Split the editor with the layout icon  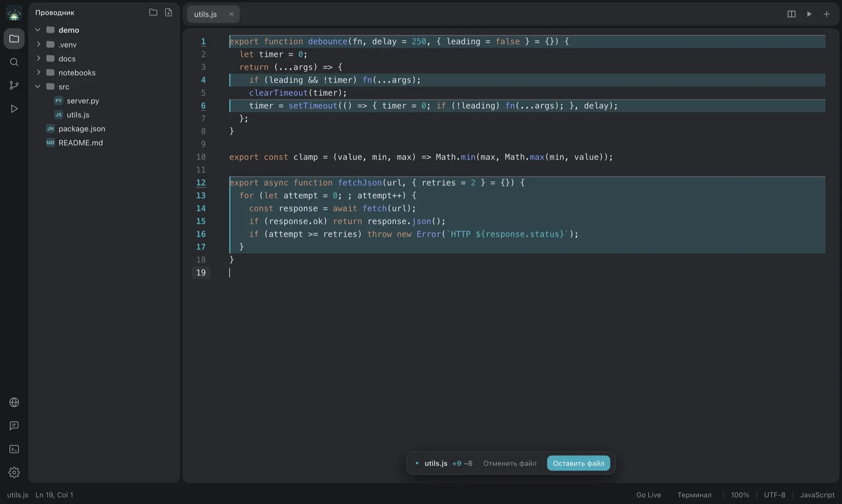[791, 14]
